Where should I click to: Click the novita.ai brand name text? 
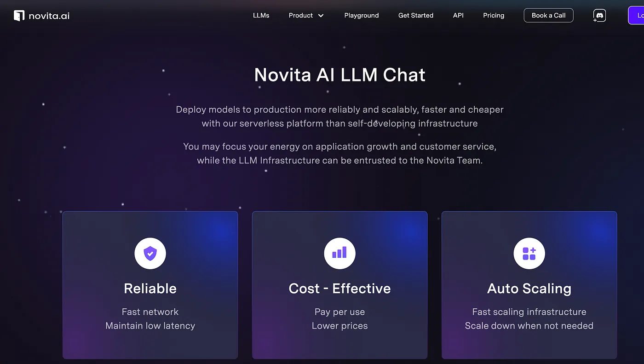[x=49, y=16]
